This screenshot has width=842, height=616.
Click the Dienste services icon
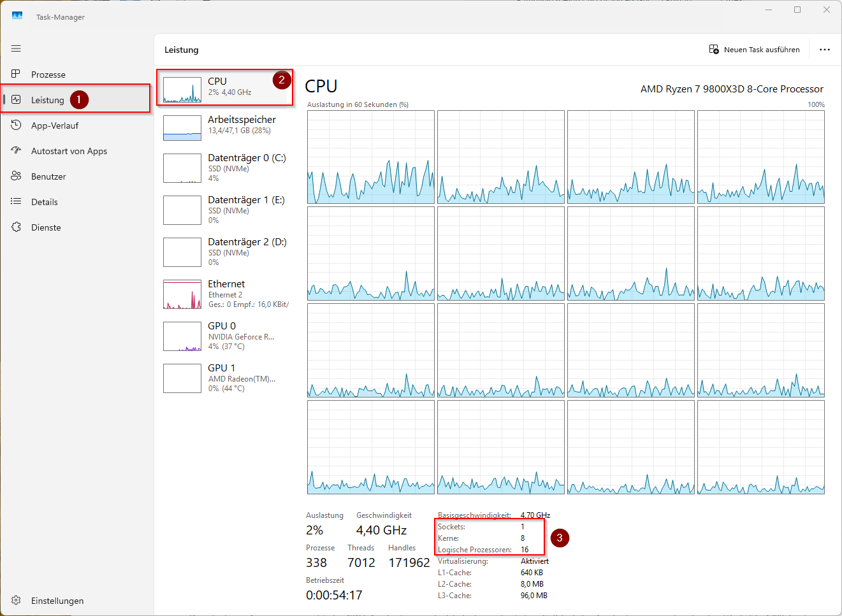tap(16, 227)
